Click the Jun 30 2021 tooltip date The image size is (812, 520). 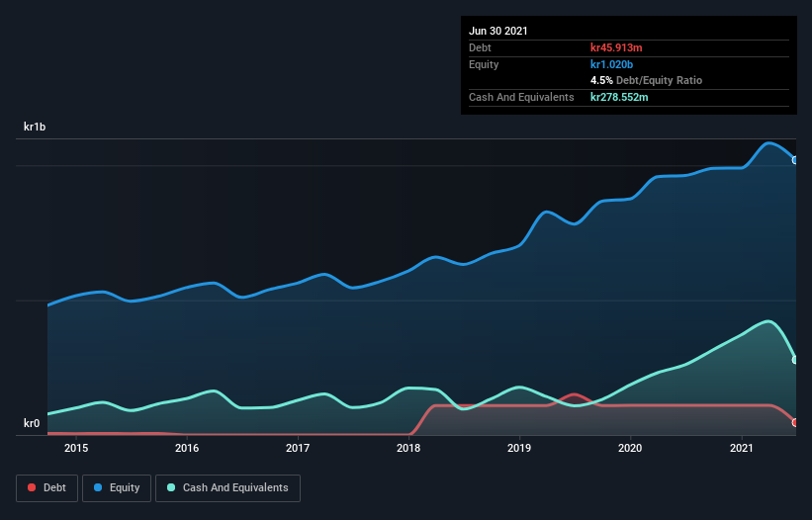pos(498,31)
